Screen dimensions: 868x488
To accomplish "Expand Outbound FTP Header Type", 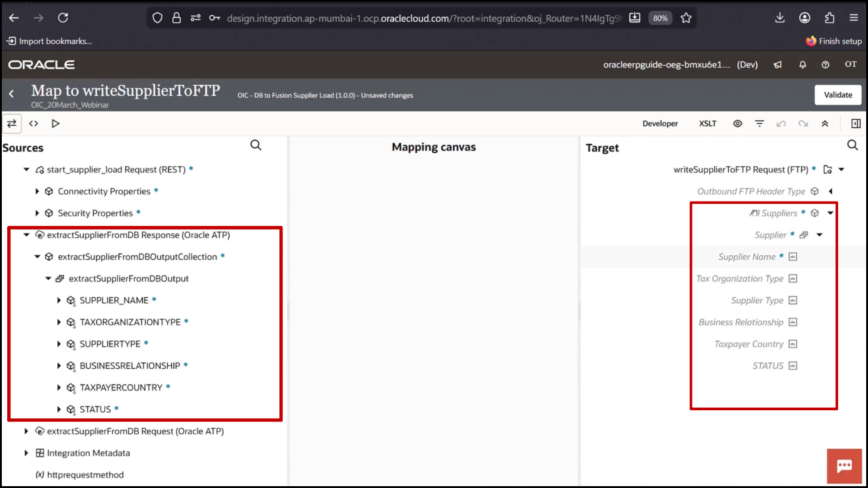I will pyautogui.click(x=830, y=191).
